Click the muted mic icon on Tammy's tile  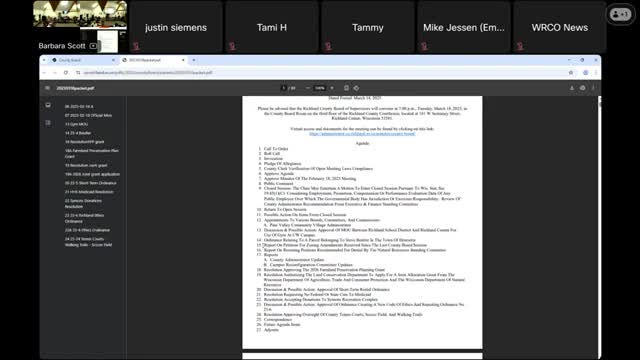pyautogui.click(x=328, y=46)
